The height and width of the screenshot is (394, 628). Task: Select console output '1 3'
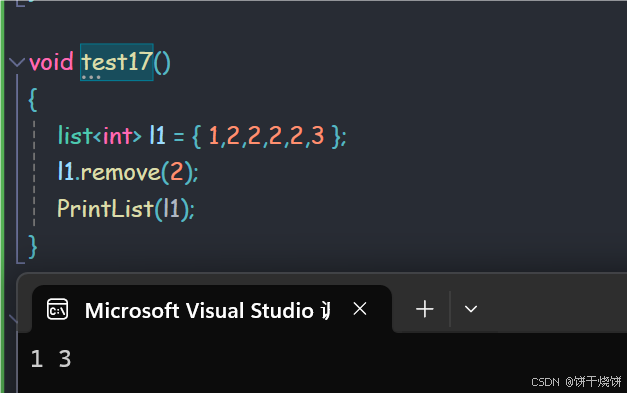[51, 359]
